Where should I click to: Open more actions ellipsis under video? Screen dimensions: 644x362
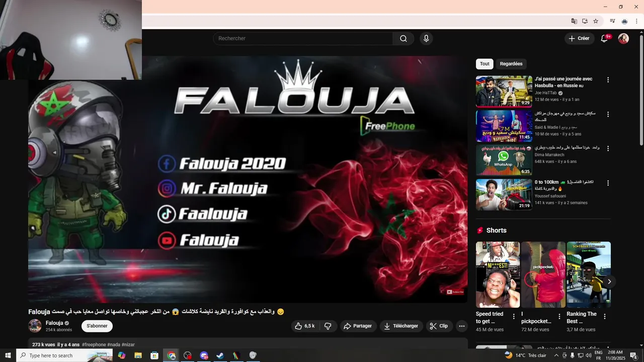tap(461, 326)
